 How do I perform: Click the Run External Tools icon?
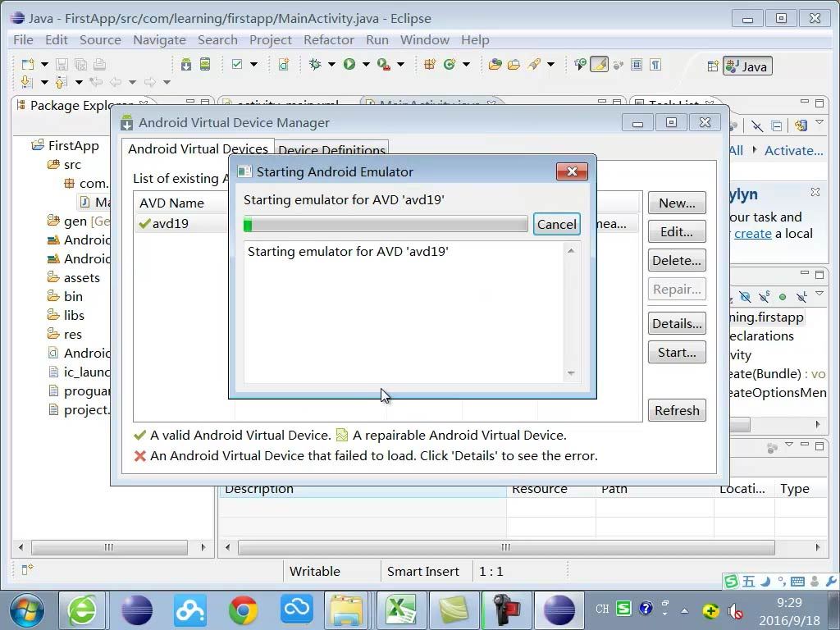point(384,65)
